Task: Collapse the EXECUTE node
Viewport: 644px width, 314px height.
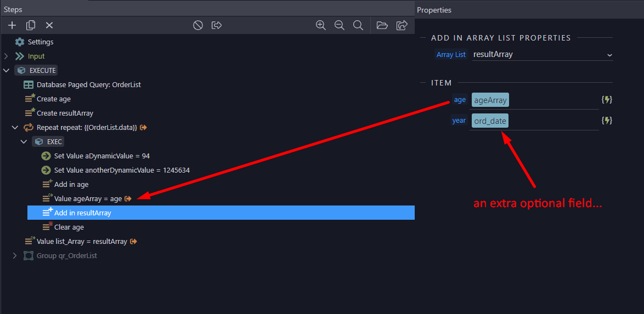Action: click(x=5, y=71)
